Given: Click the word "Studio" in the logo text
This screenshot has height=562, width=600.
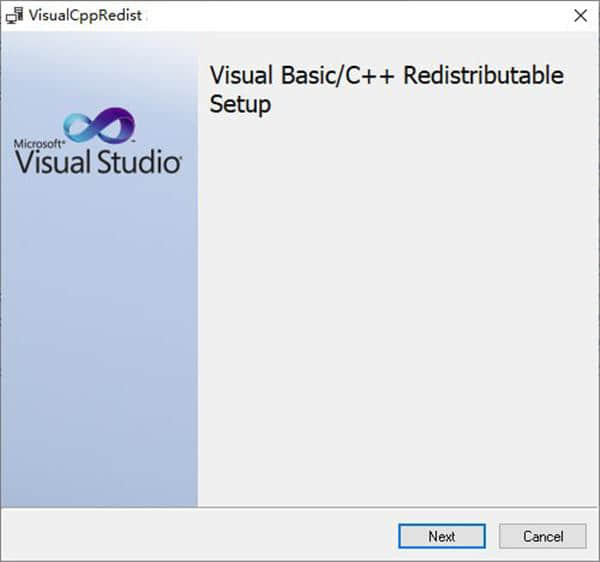Looking at the screenshot, I should [133, 161].
